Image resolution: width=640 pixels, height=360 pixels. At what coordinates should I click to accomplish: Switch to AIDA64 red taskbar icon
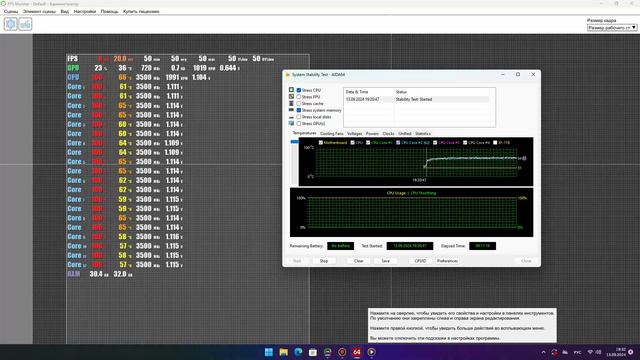tap(357, 352)
